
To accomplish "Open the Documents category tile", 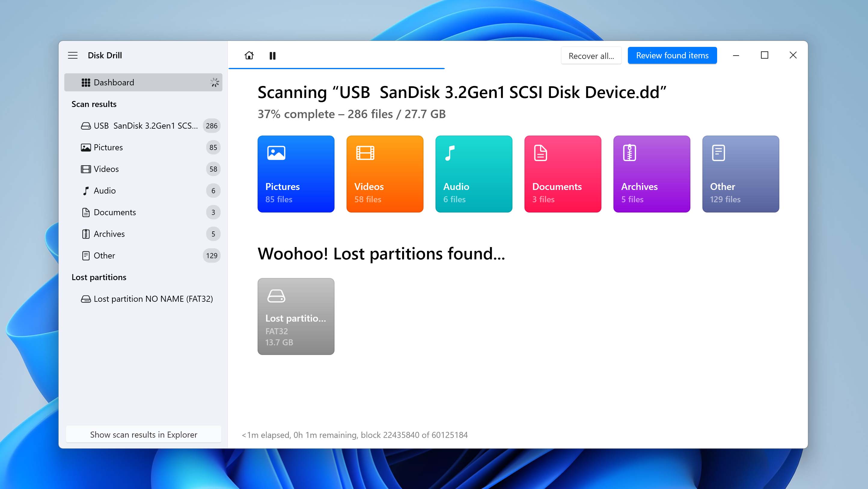I will (562, 174).
